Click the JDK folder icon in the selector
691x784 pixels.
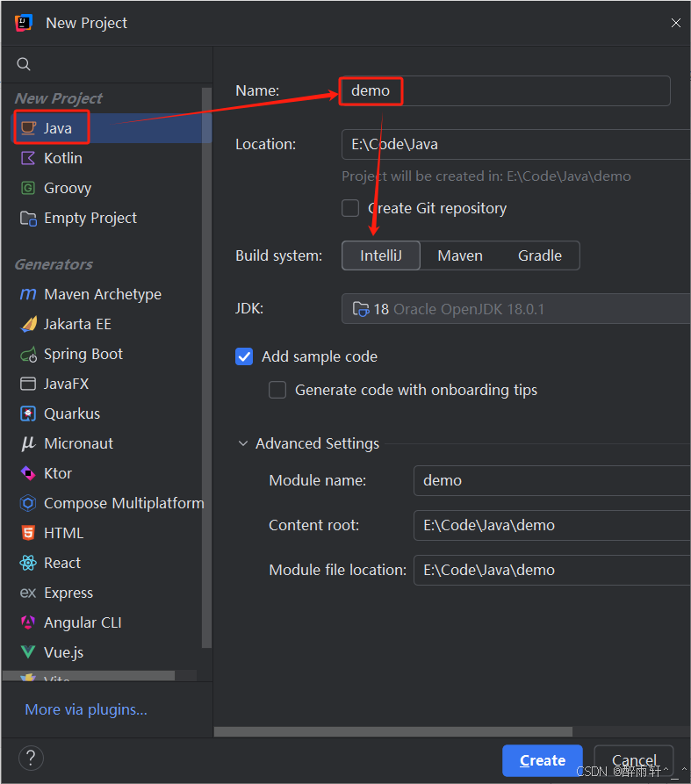(x=361, y=310)
